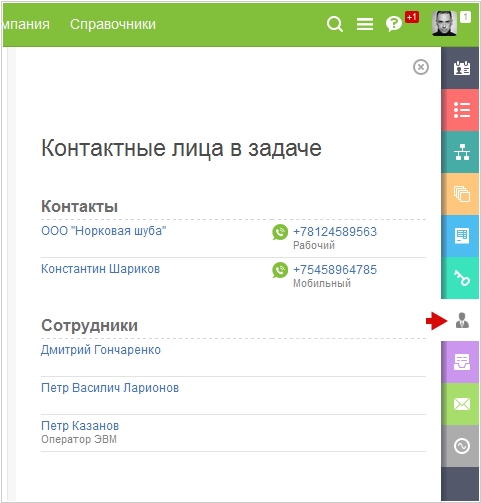481x503 pixels.
Task: Open the orange copies sidebar icon
Action: [x=461, y=194]
